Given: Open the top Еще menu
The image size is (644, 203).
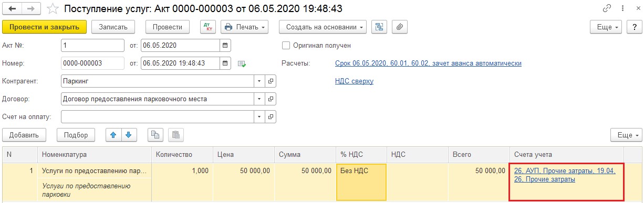Looking at the screenshot, I should [606, 27].
